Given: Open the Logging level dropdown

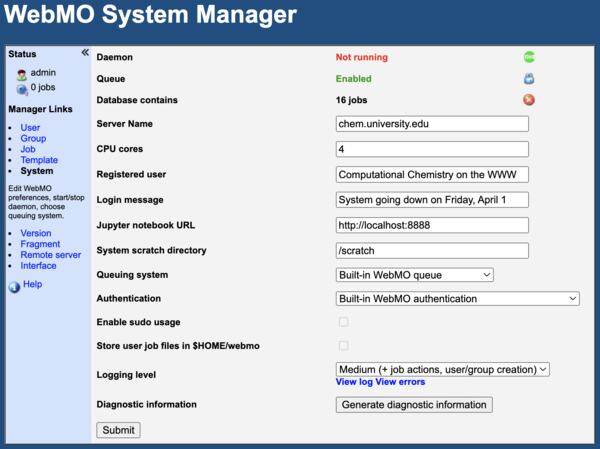Looking at the screenshot, I should 443,369.
